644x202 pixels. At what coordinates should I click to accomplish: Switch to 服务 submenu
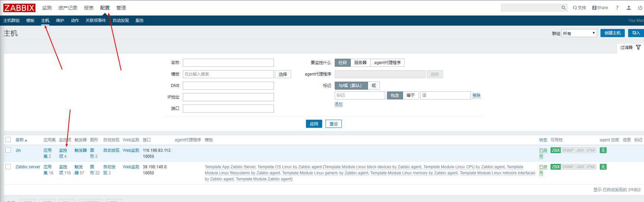[140, 21]
